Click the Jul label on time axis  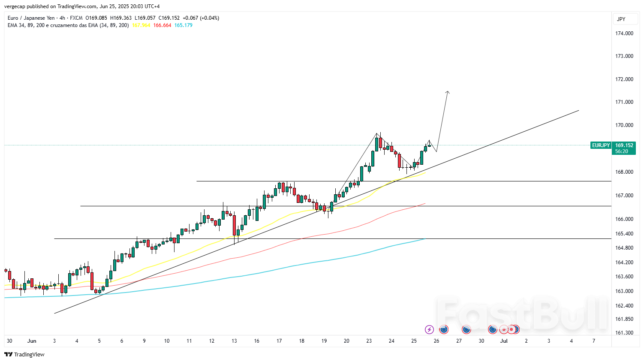(x=504, y=341)
